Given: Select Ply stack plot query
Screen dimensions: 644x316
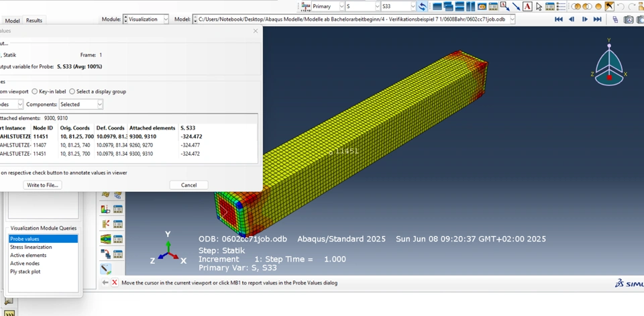Looking at the screenshot, I should [x=43, y=272].
